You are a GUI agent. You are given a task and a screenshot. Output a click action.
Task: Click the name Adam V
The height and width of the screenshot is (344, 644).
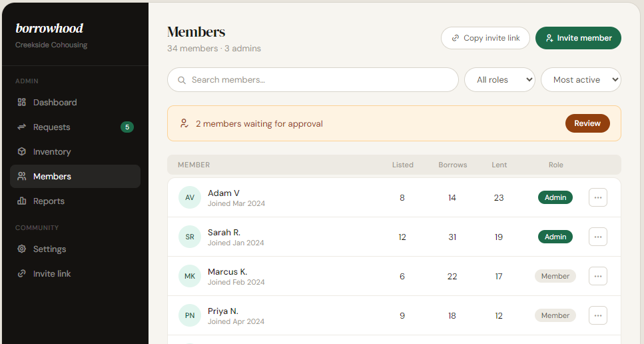[223, 193]
